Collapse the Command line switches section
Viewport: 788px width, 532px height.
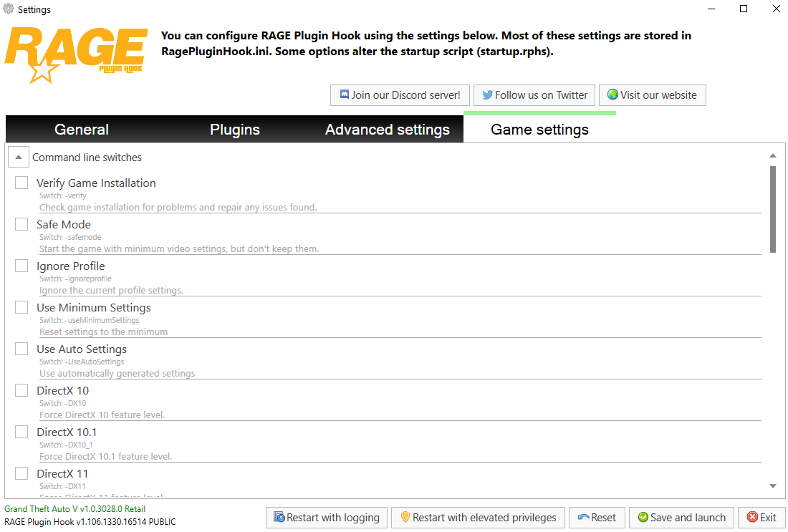coord(19,158)
